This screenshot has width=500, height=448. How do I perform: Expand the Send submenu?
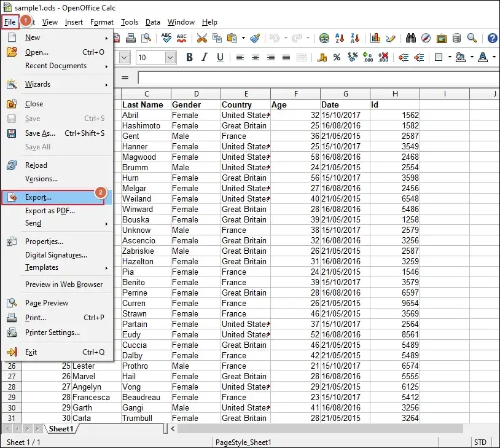click(x=57, y=223)
